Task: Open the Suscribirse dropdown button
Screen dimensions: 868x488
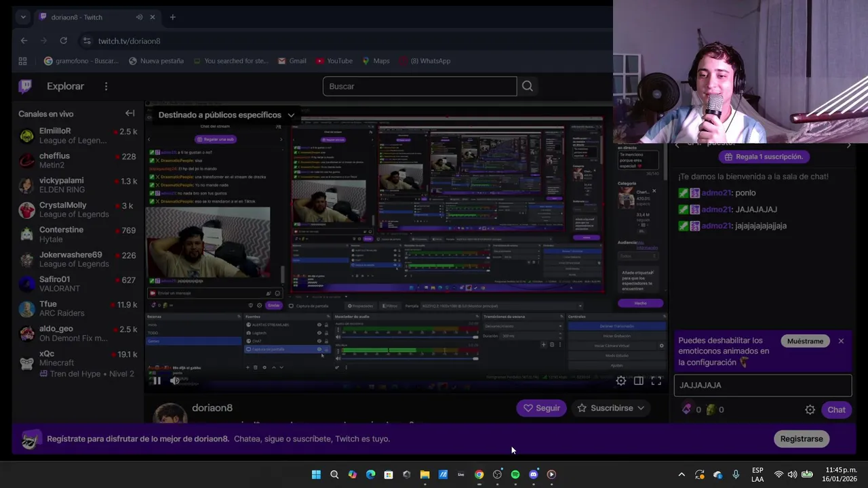Action: click(610, 408)
